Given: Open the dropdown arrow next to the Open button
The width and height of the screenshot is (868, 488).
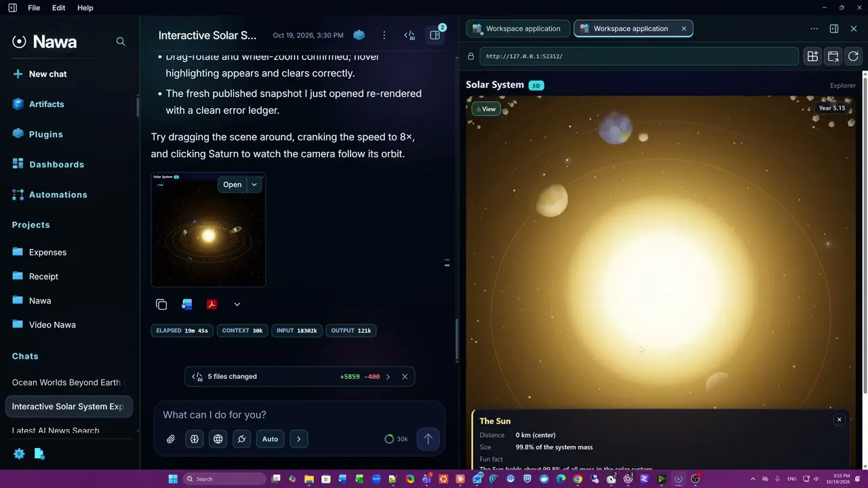Looking at the screenshot, I should coord(254,184).
